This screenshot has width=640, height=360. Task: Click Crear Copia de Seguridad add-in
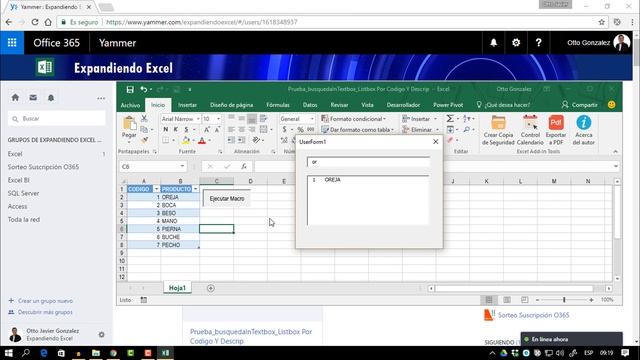tap(498, 130)
